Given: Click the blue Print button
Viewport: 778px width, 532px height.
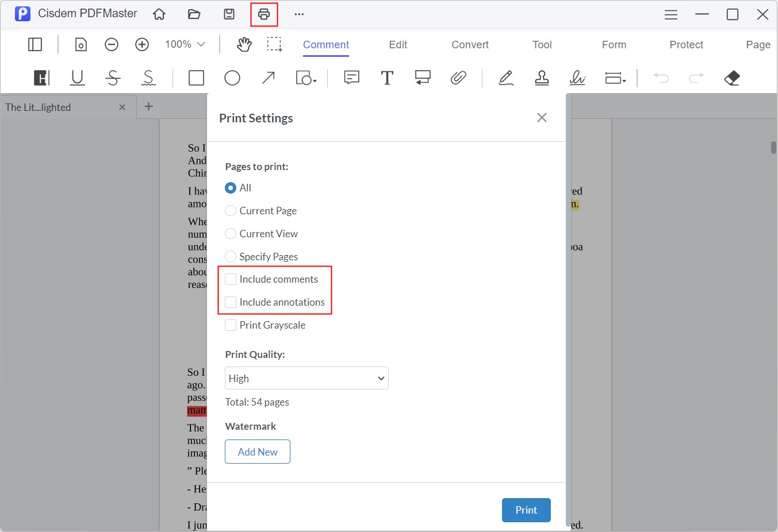Looking at the screenshot, I should (526, 510).
